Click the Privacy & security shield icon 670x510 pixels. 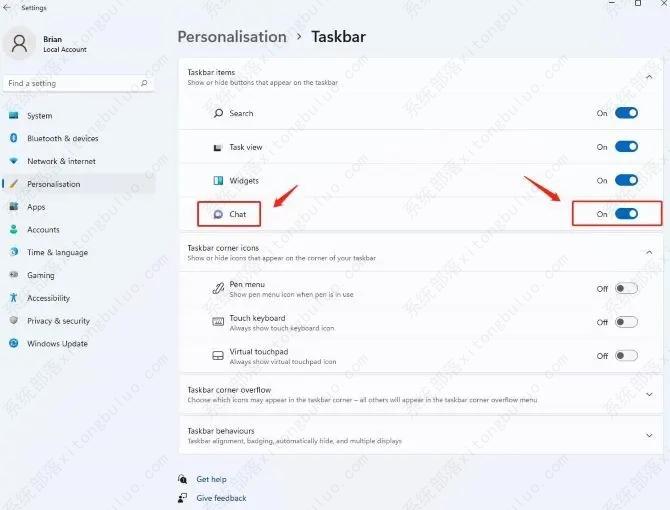click(x=14, y=320)
